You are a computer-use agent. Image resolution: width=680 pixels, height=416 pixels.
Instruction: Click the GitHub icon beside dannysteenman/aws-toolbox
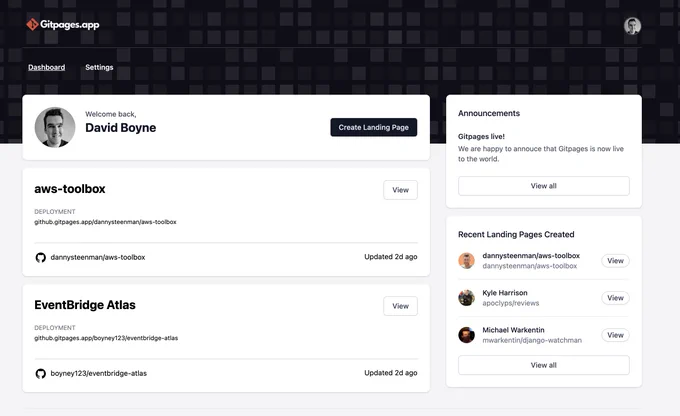[40, 257]
